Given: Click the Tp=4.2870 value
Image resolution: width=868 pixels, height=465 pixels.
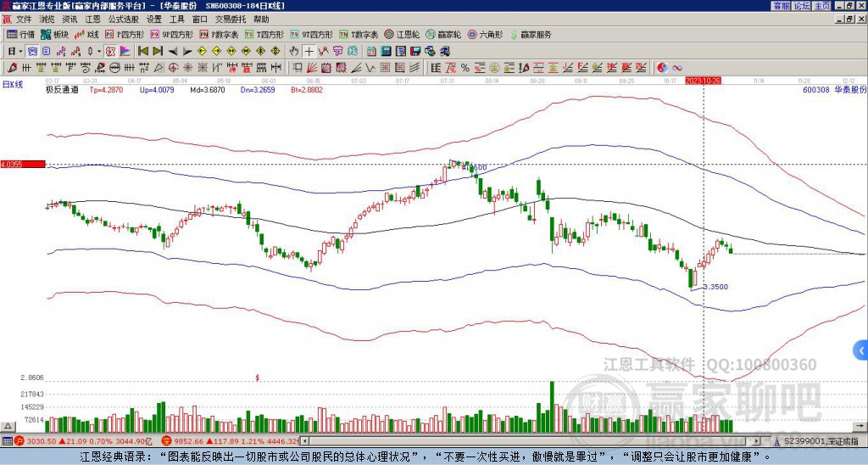Looking at the screenshot, I should pos(106,90).
